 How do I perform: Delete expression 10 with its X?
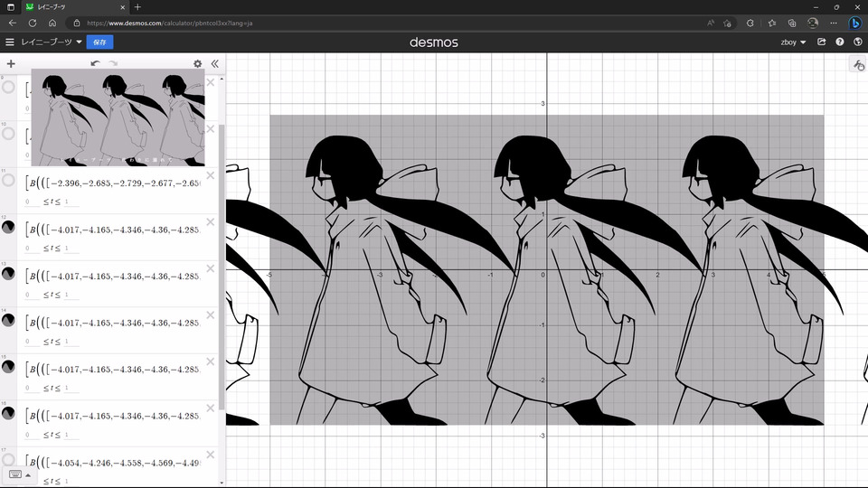211,129
